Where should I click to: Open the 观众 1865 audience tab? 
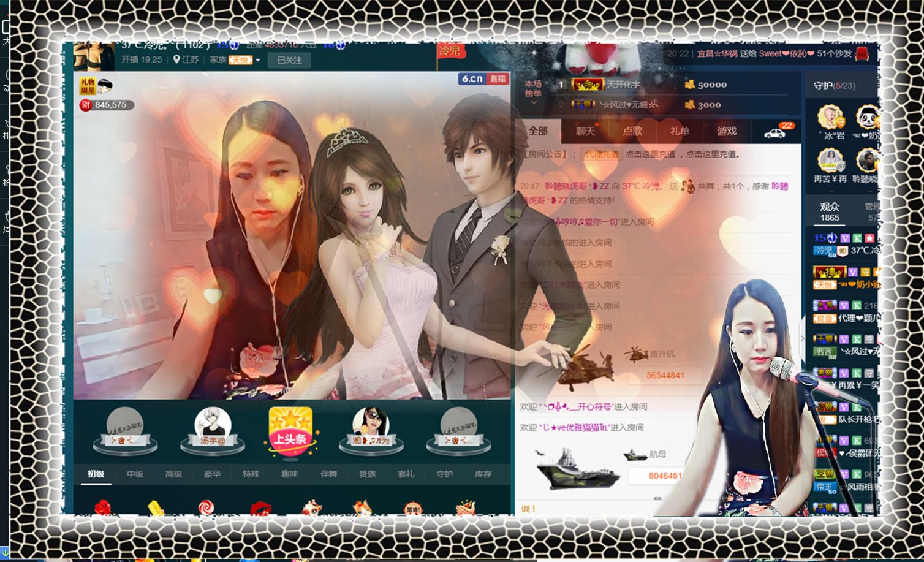click(x=830, y=211)
